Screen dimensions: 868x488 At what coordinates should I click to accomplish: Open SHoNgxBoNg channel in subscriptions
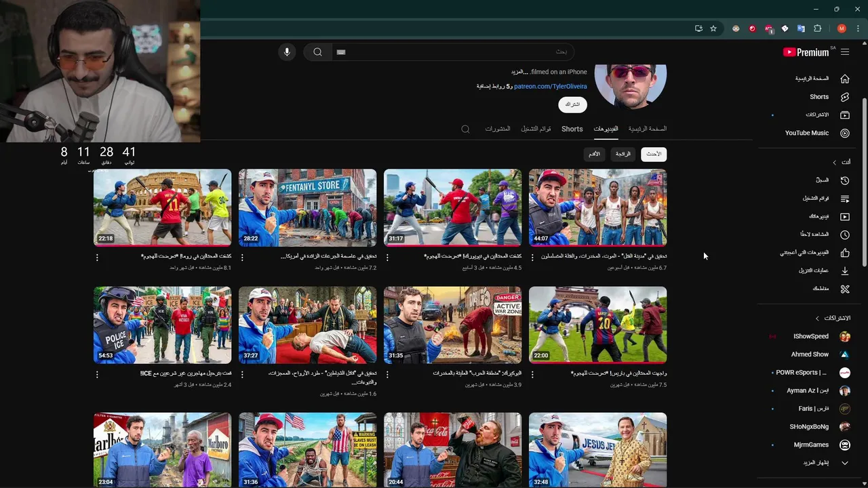coord(811,427)
